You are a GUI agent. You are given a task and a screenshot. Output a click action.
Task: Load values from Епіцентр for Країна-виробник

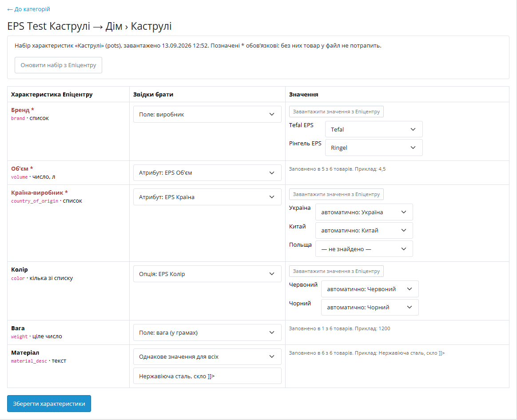click(336, 194)
